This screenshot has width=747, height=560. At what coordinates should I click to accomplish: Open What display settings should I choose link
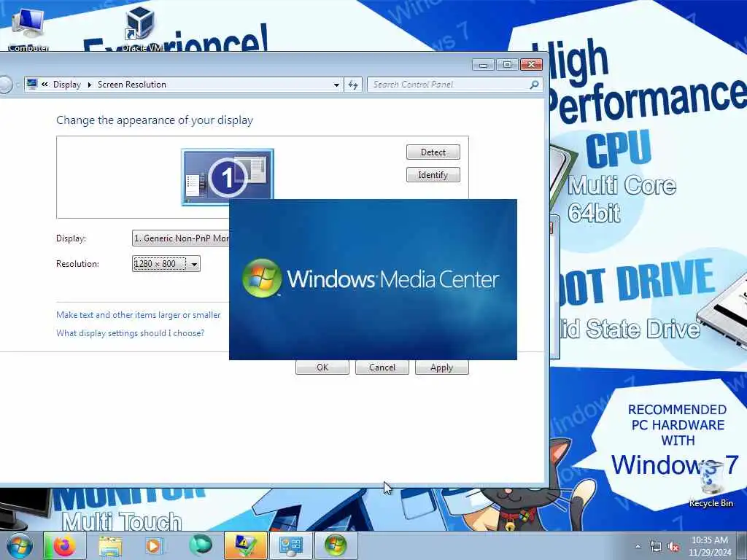point(130,332)
